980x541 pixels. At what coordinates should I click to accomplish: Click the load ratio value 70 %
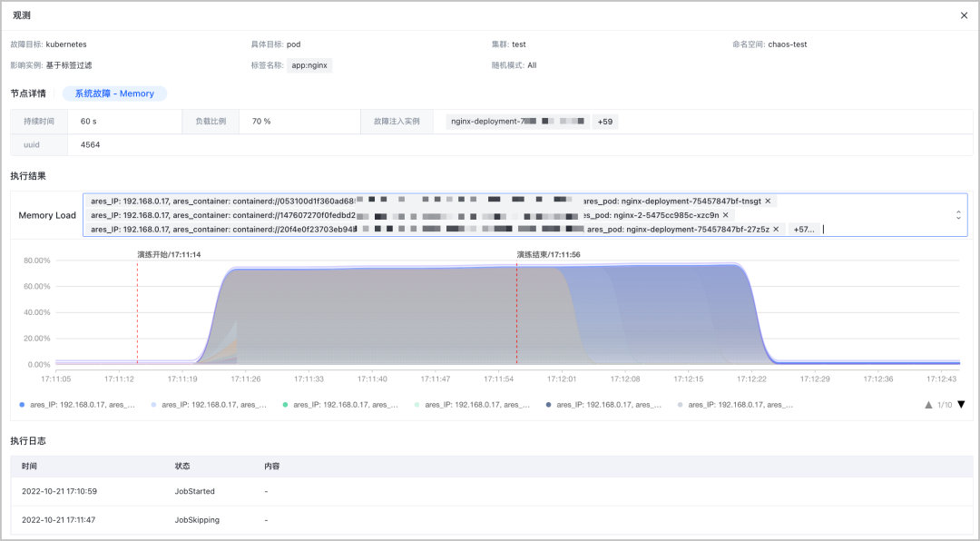[x=261, y=122]
